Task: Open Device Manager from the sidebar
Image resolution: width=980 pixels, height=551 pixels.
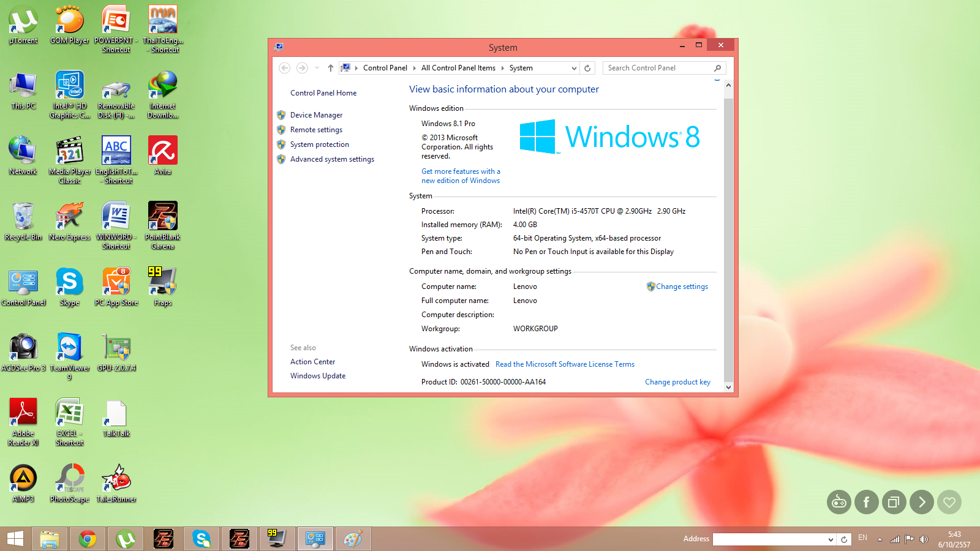Action: (x=316, y=115)
